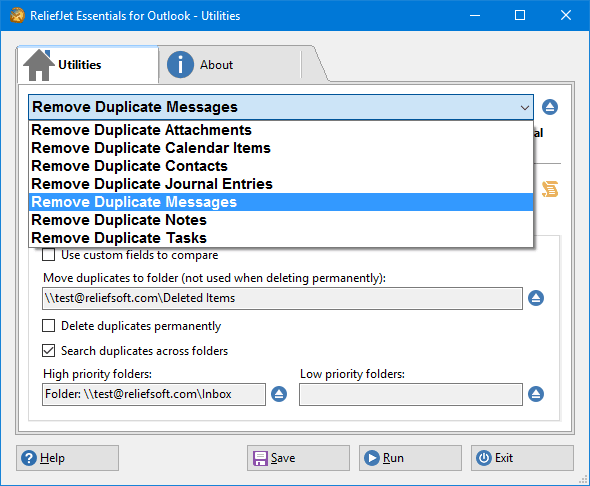Exit the application
Image resolution: width=590 pixels, height=486 pixels.
click(522, 458)
